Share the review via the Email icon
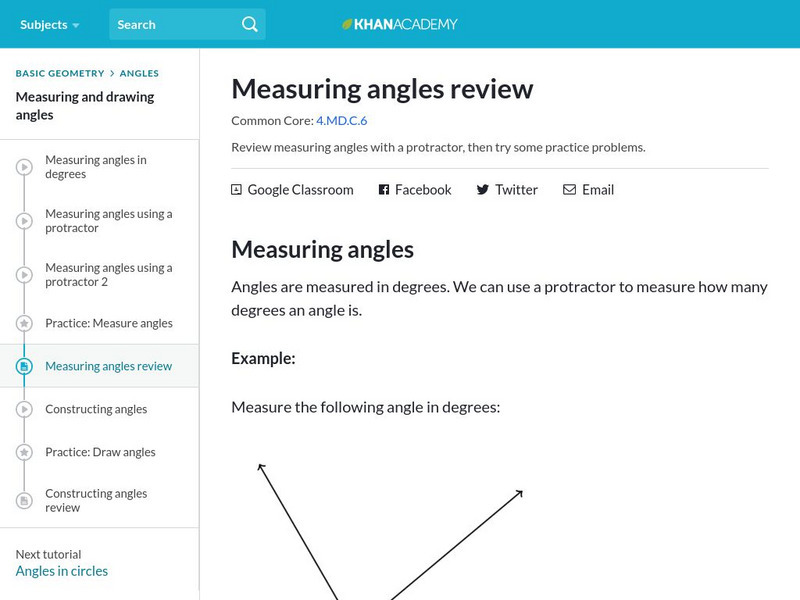The width and height of the screenshot is (800, 600). click(x=568, y=189)
